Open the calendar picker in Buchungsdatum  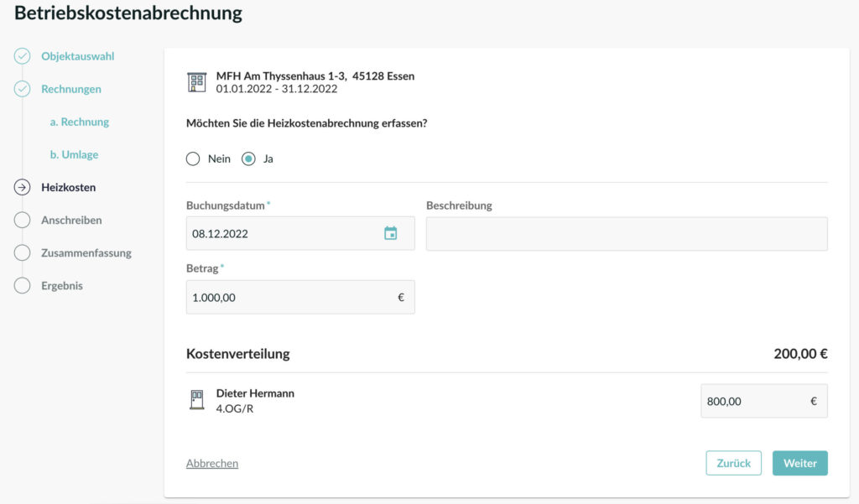point(390,233)
